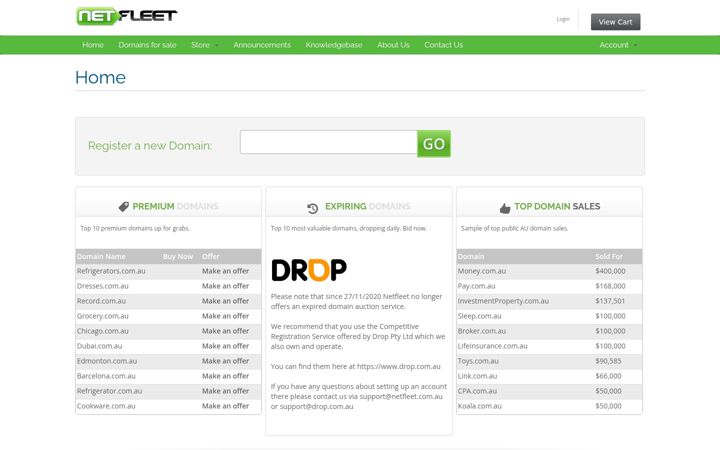720x450 pixels.
Task: Focus the Register a new Domain field
Action: (x=329, y=142)
